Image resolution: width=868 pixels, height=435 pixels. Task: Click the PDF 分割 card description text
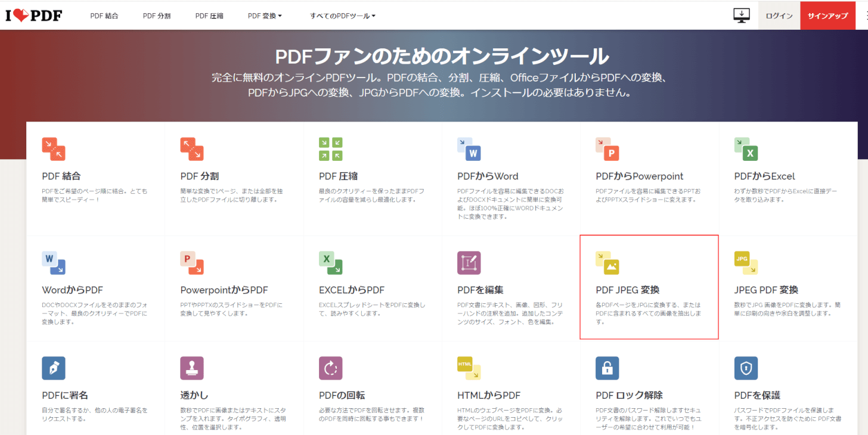pyautogui.click(x=232, y=195)
